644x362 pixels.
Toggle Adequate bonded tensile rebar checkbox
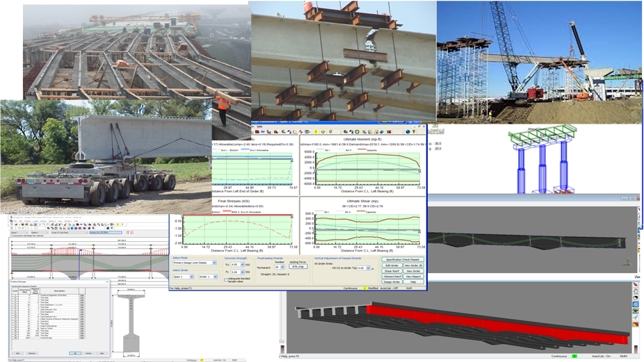[x=225, y=280]
